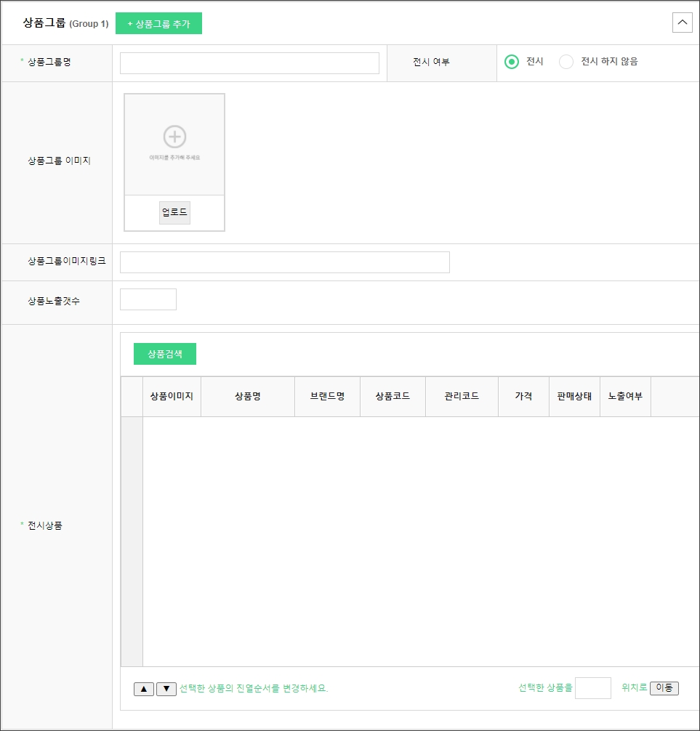This screenshot has width=700, height=731.
Task: Click the 상품명 column header
Action: point(248,397)
